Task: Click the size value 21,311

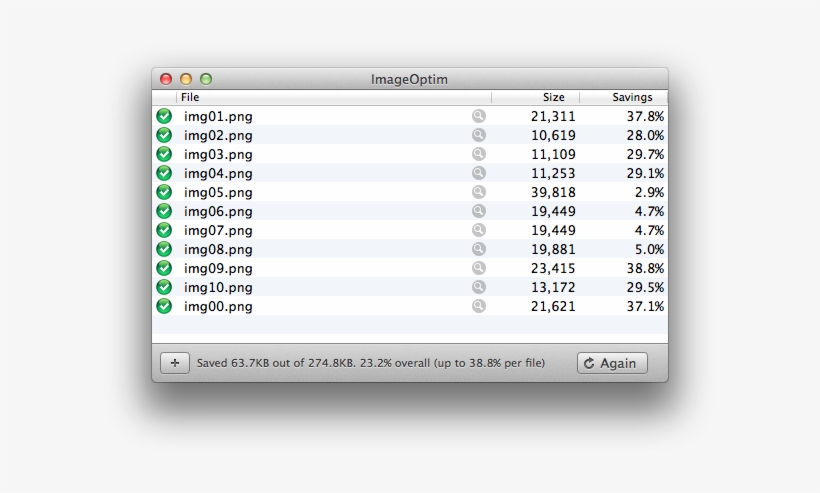Action: click(x=553, y=117)
